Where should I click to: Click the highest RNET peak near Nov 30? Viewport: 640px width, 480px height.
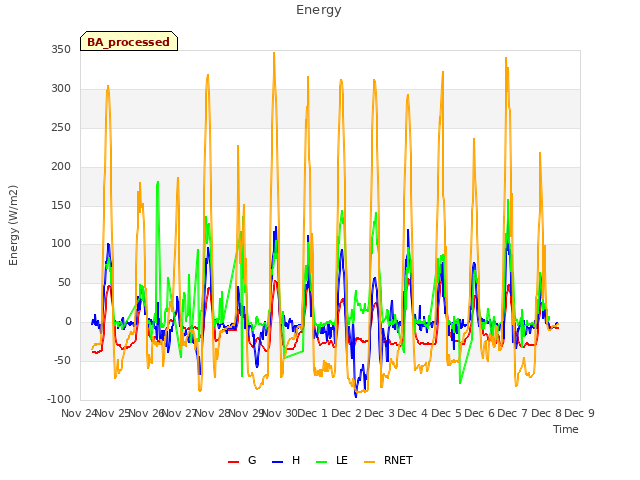[274, 53]
